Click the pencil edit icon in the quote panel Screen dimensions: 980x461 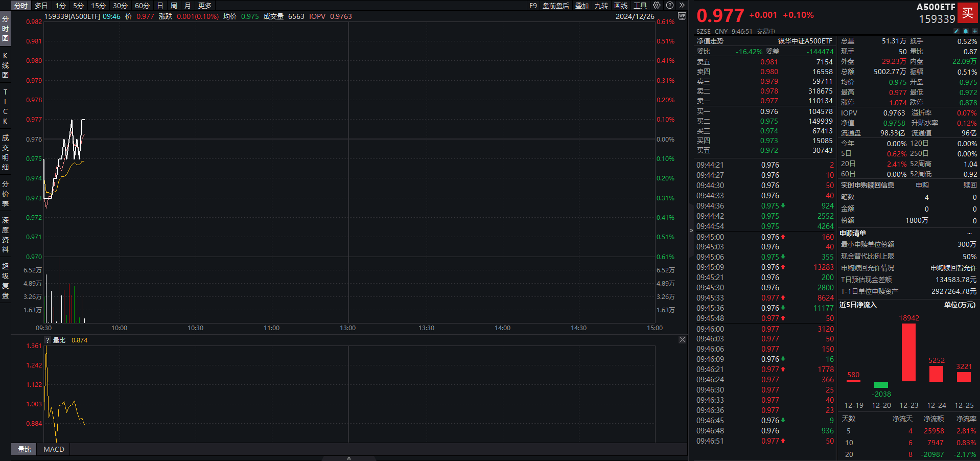955,31
